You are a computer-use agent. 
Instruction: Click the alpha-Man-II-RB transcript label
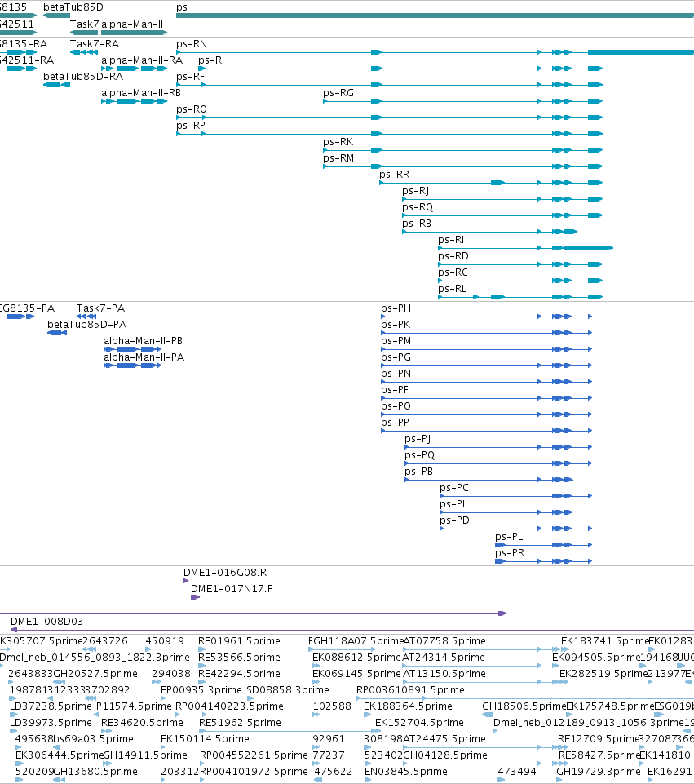141,93
